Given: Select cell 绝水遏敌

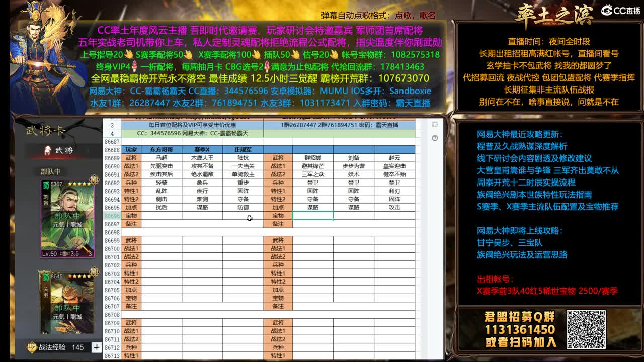Looking at the screenshot, I should coord(202,174).
